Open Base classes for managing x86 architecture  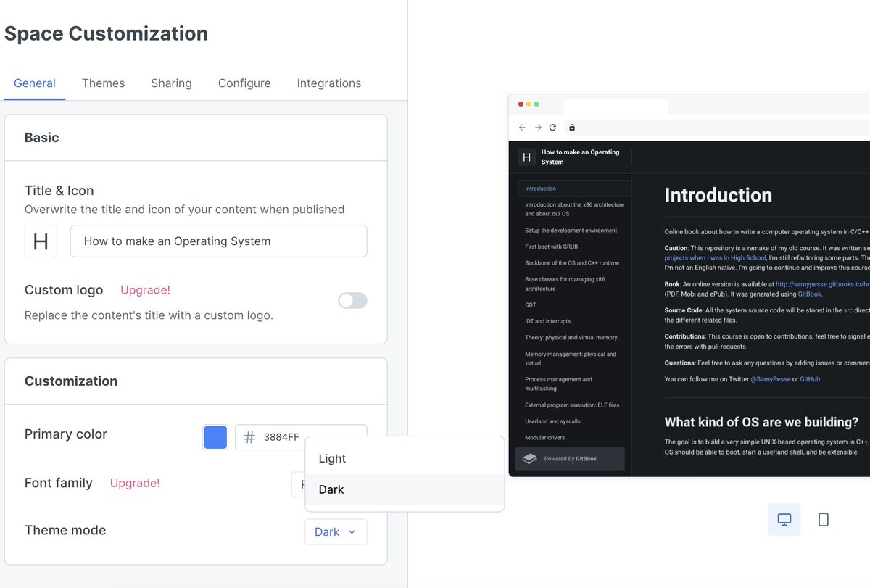click(x=565, y=283)
